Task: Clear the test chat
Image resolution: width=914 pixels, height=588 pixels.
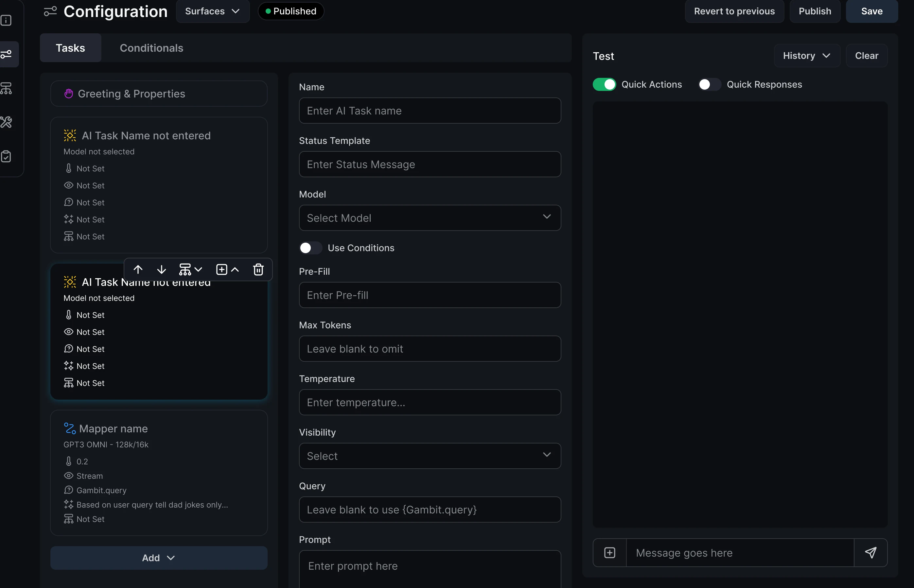Action: point(866,56)
